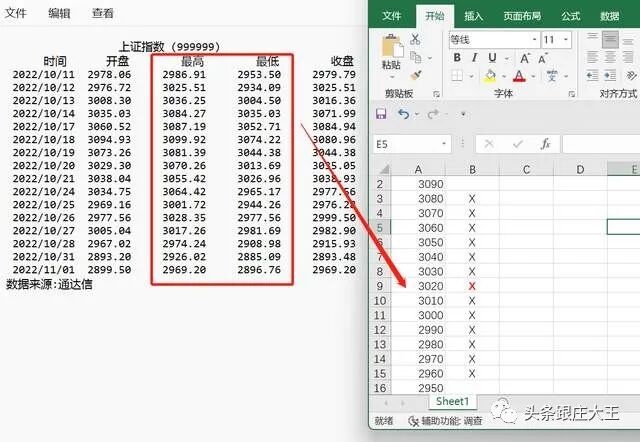Align text right in Excel ribbon
The width and height of the screenshot is (640, 442).
629,57
